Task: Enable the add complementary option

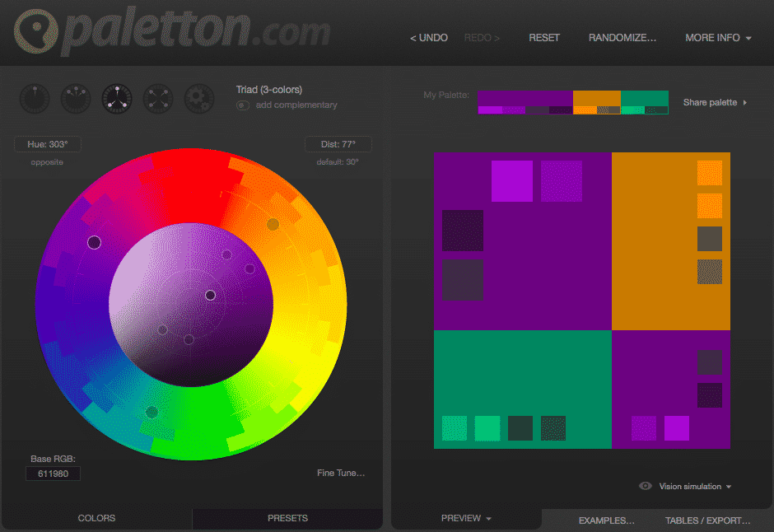Action: tap(242, 105)
